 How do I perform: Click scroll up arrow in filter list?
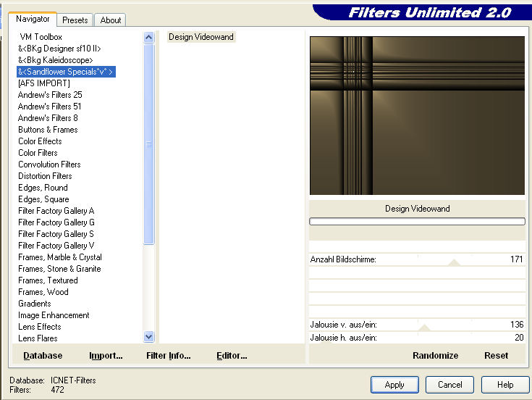(148, 37)
